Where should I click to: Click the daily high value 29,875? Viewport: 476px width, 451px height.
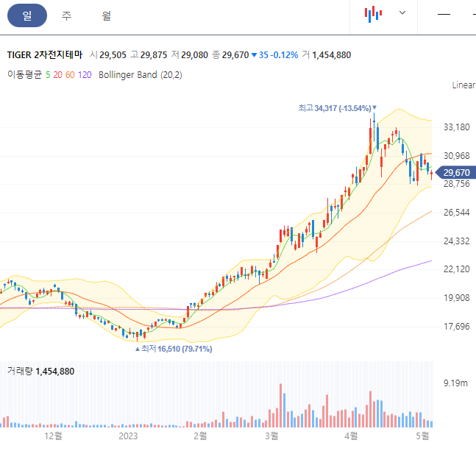click(154, 55)
